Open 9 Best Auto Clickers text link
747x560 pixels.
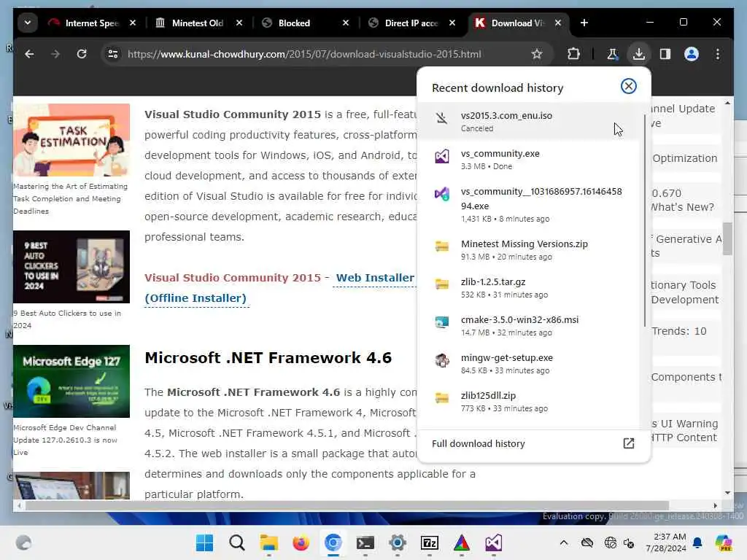pos(67,319)
